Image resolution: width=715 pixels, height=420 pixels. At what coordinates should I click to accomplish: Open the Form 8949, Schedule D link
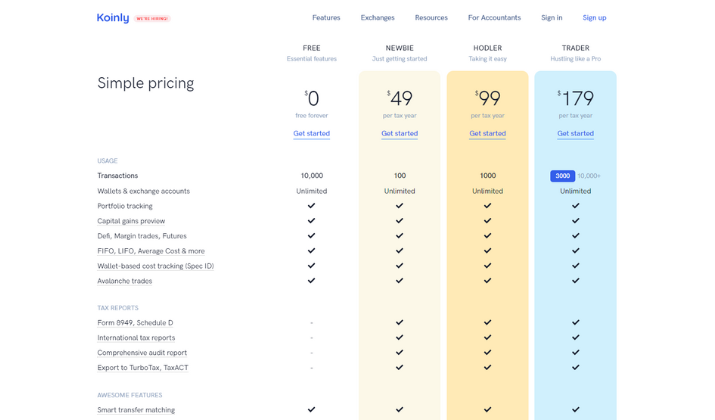(x=135, y=322)
